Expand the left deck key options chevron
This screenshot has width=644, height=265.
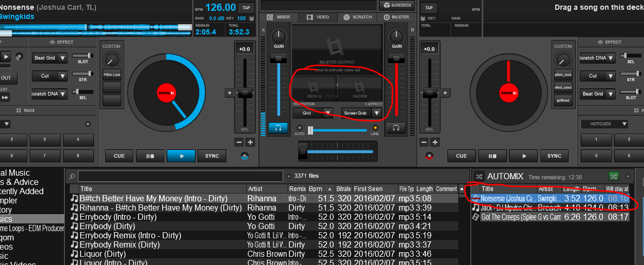251,18
